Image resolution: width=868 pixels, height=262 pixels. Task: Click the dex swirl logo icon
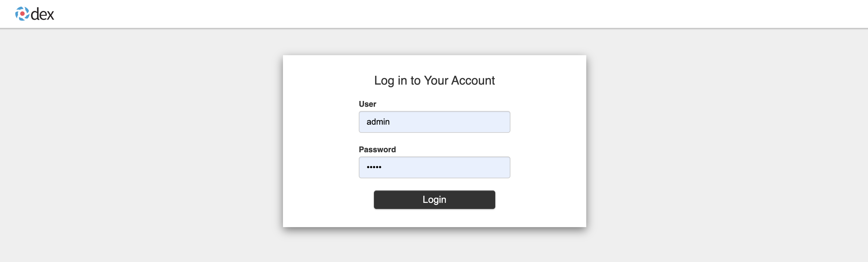coord(22,14)
